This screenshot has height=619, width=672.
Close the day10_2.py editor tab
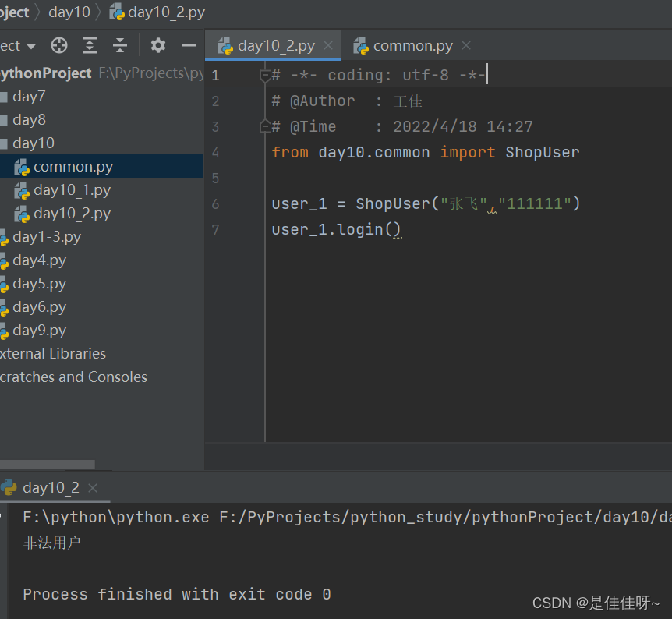pos(328,45)
